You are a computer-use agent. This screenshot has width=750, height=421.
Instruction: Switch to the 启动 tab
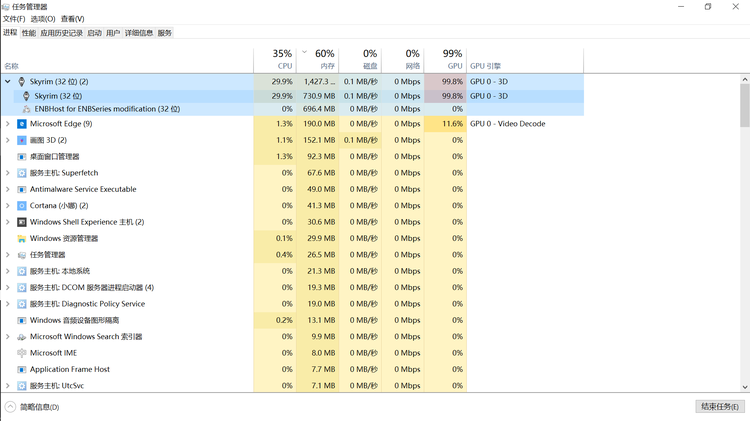pos(94,33)
